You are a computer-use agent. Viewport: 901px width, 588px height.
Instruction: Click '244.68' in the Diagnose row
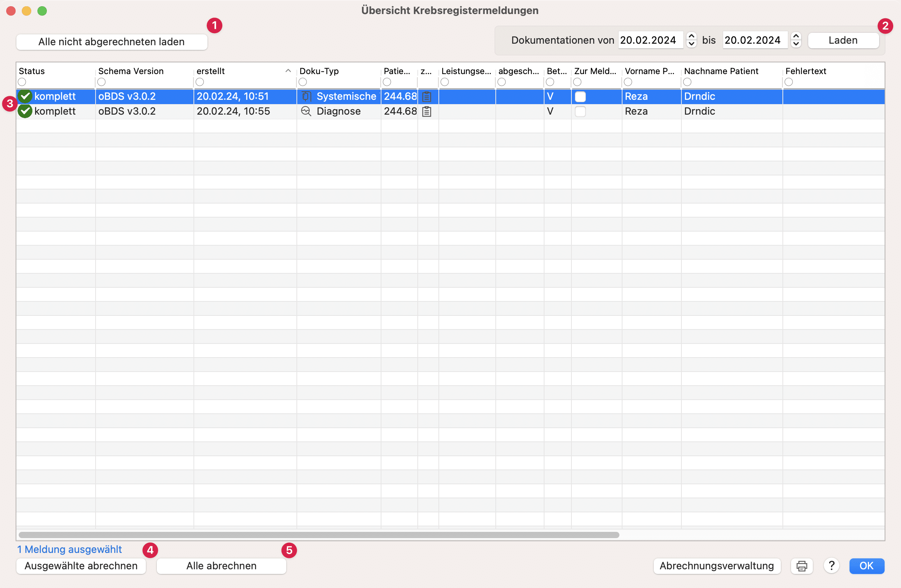[400, 111]
